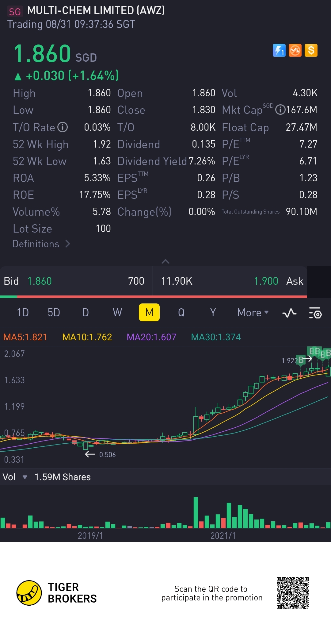Tap the +0.030 (+1.64%) change value
Image resolution: width=331 pixels, height=644 pixels.
click(72, 75)
